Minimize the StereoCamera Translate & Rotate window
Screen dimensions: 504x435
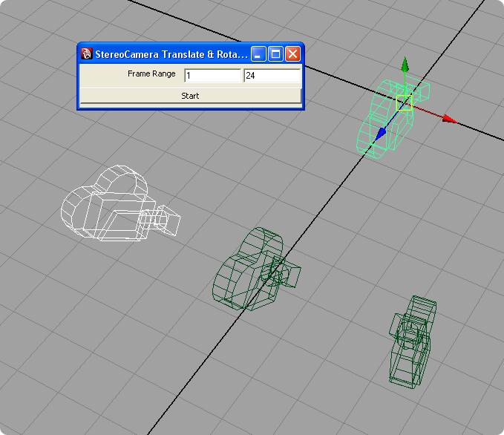(x=258, y=53)
